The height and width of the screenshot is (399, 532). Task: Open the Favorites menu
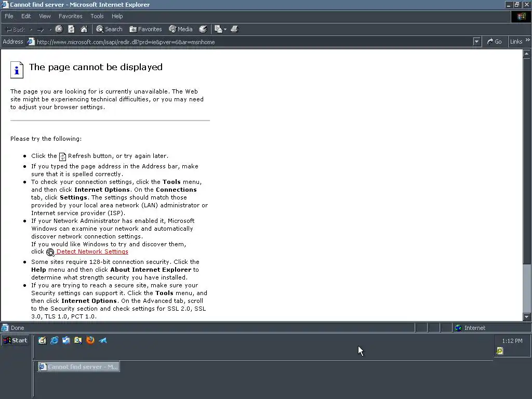[70, 16]
